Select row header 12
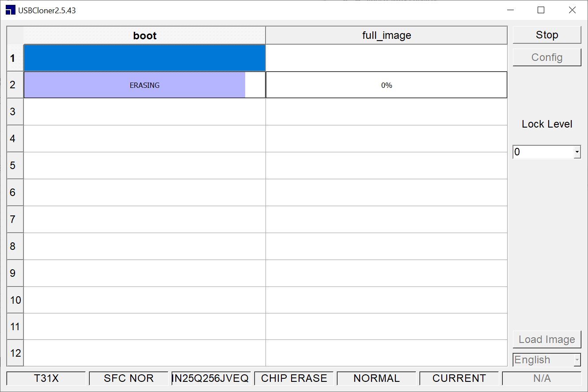This screenshot has height=392, width=588. [x=15, y=353]
